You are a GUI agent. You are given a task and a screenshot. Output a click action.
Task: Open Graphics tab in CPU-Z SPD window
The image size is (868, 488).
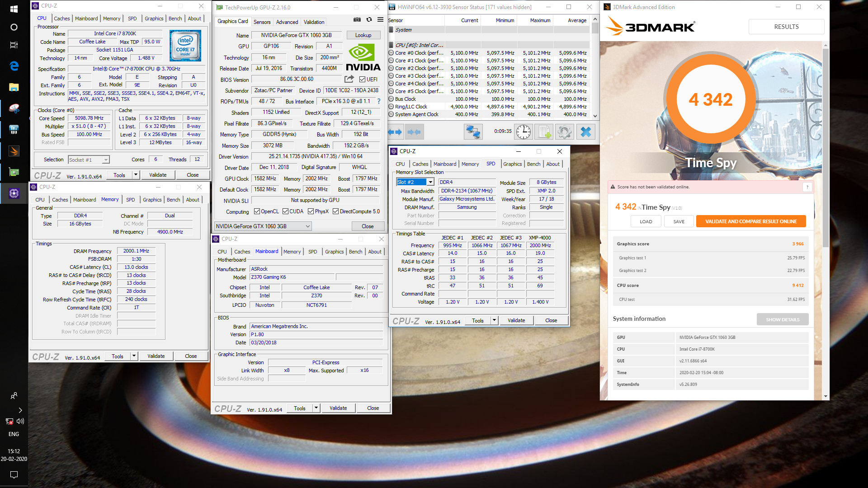tap(512, 164)
